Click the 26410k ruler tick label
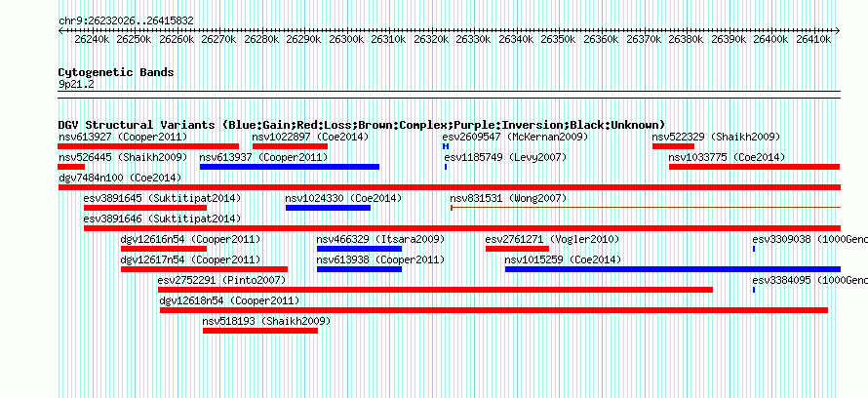This screenshot has width=868, height=398. pyautogui.click(x=813, y=40)
